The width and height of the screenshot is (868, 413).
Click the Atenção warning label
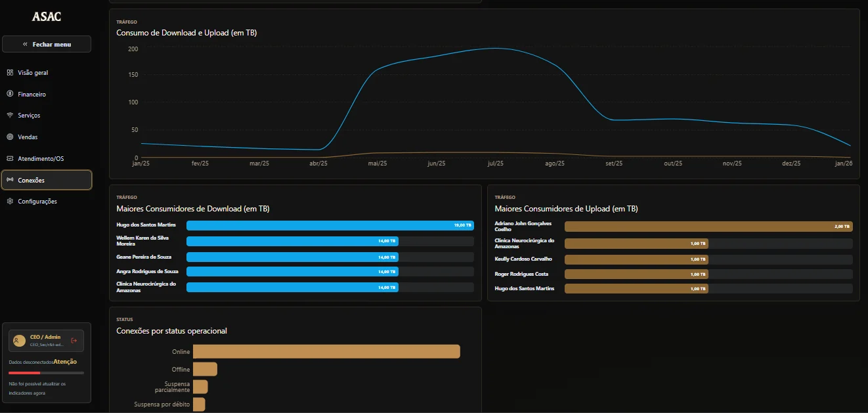pos(65,362)
